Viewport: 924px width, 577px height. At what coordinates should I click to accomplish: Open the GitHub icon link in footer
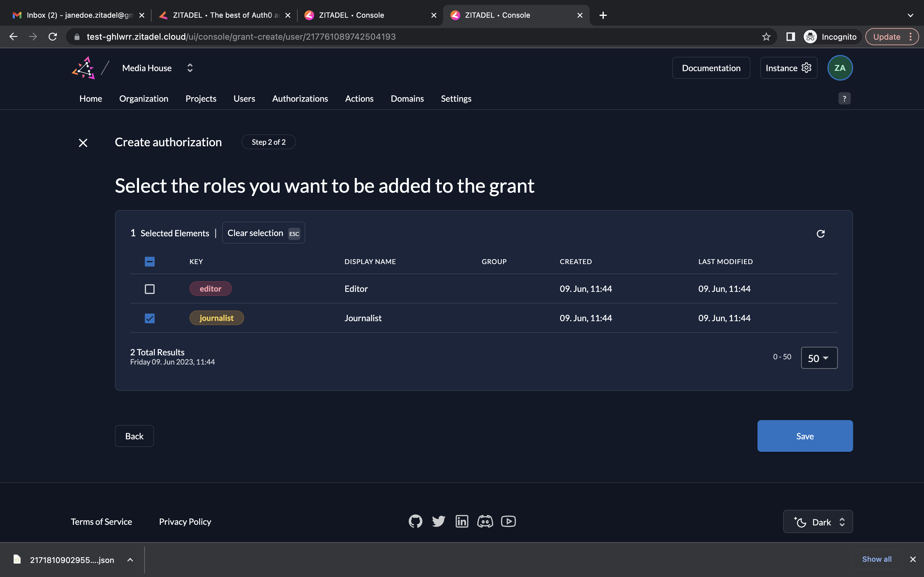pyautogui.click(x=416, y=521)
